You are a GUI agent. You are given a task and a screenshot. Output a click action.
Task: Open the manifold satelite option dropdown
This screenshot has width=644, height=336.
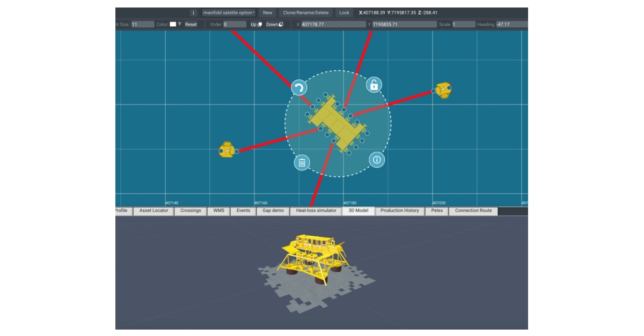pos(229,12)
